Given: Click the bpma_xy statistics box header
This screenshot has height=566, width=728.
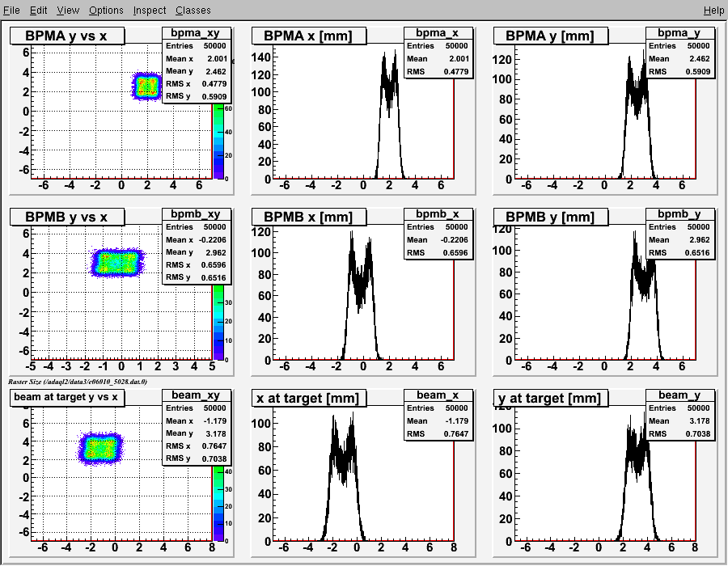Looking at the screenshot, I should click(x=196, y=33).
